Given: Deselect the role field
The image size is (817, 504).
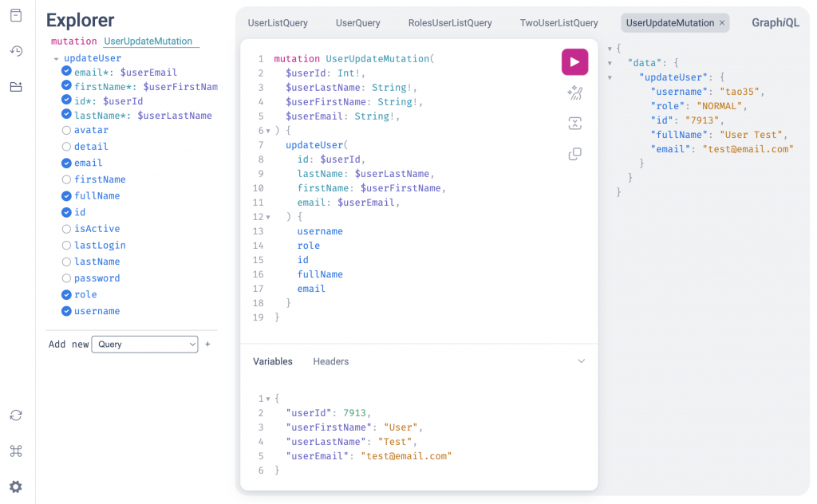Looking at the screenshot, I should [x=66, y=295].
